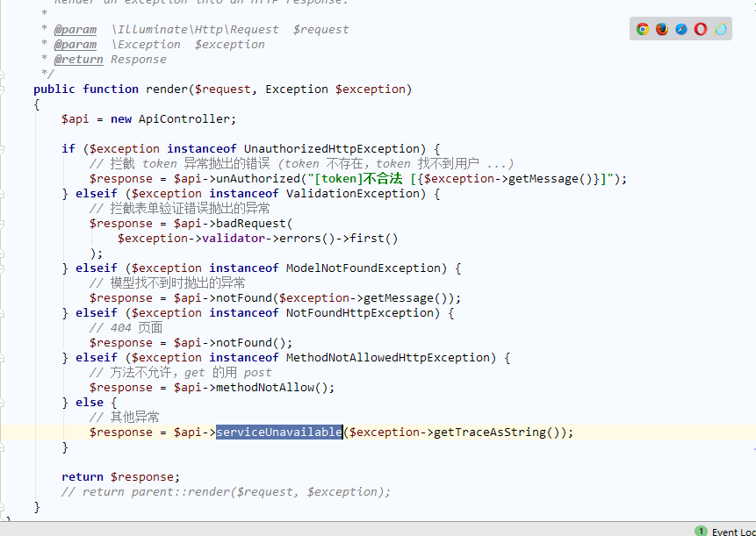The image size is (756, 536).
Task: Click the validator property in badRequest call
Action: click(234, 239)
